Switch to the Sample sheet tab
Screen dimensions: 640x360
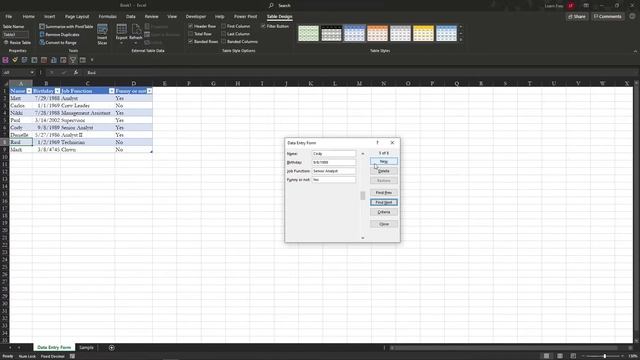pos(87,348)
